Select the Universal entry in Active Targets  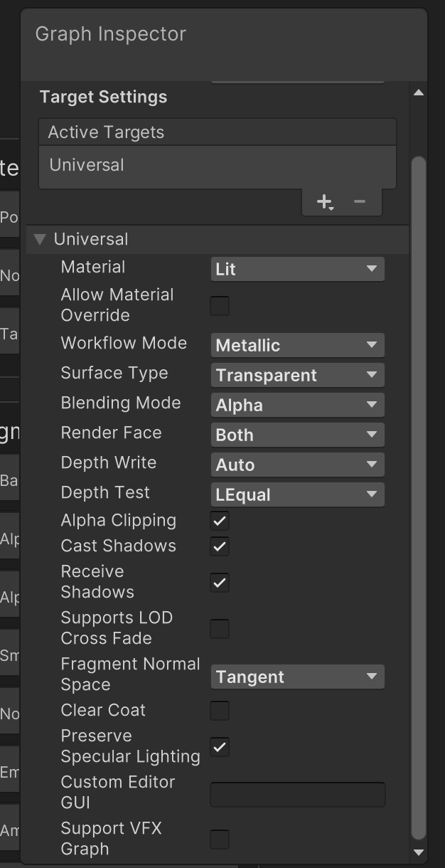tap(218, 166)
